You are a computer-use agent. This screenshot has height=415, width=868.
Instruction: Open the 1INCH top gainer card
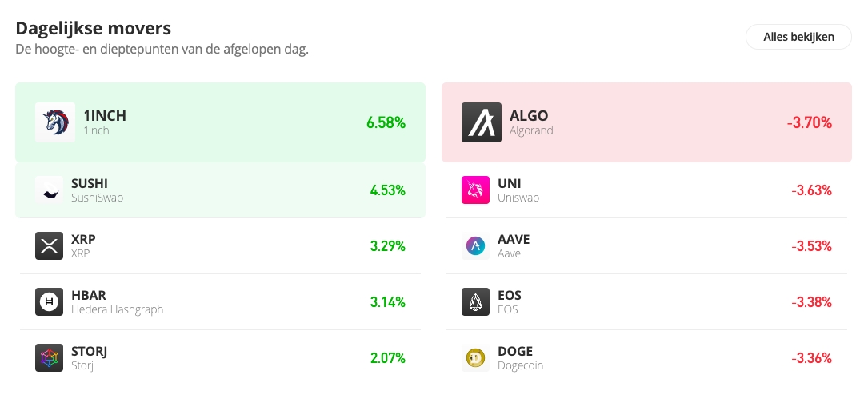[x=220, y=122]
